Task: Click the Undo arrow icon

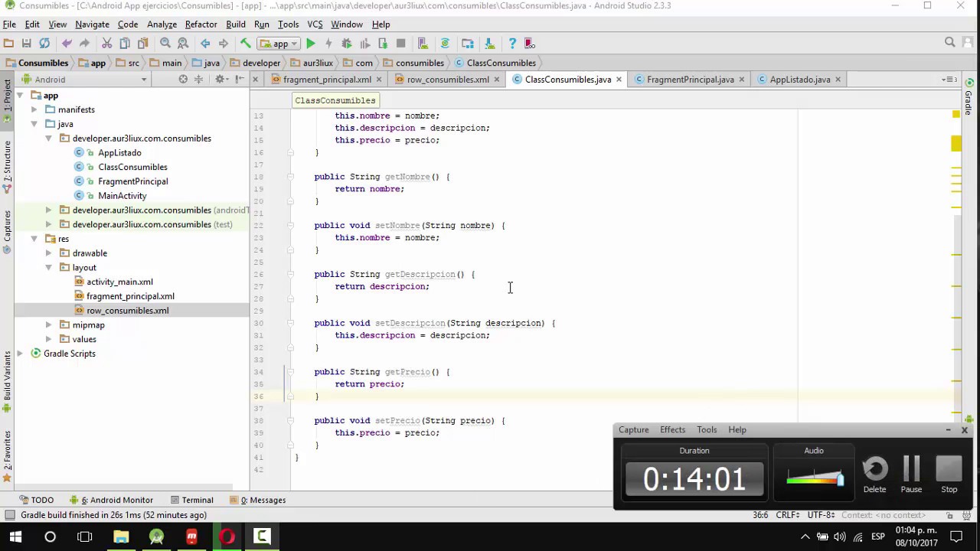Action: coord(67,44)
